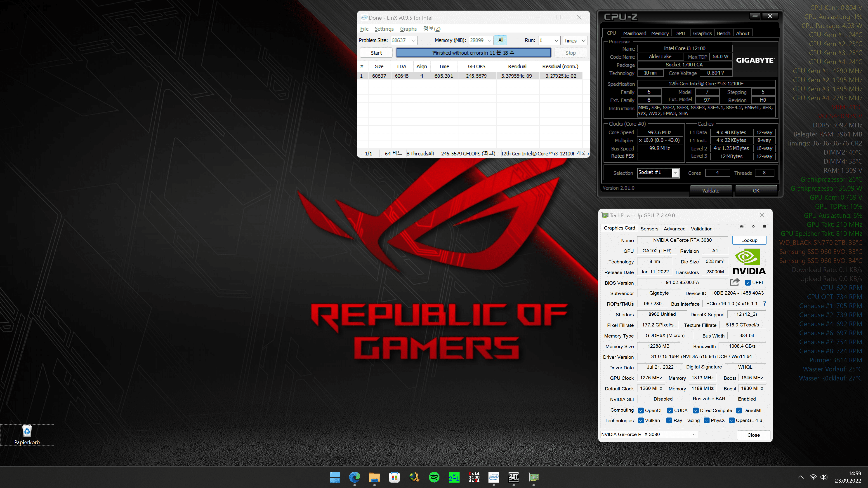
Task: Click the Validate button in CPU-Z
Action: tap(711, 191)
